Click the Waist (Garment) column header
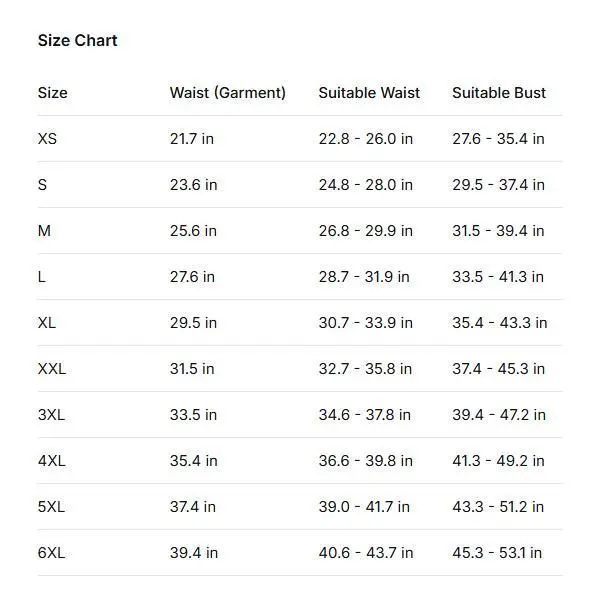Image resolution: width=608 pixels, height=608 pixels. (227, 93)
